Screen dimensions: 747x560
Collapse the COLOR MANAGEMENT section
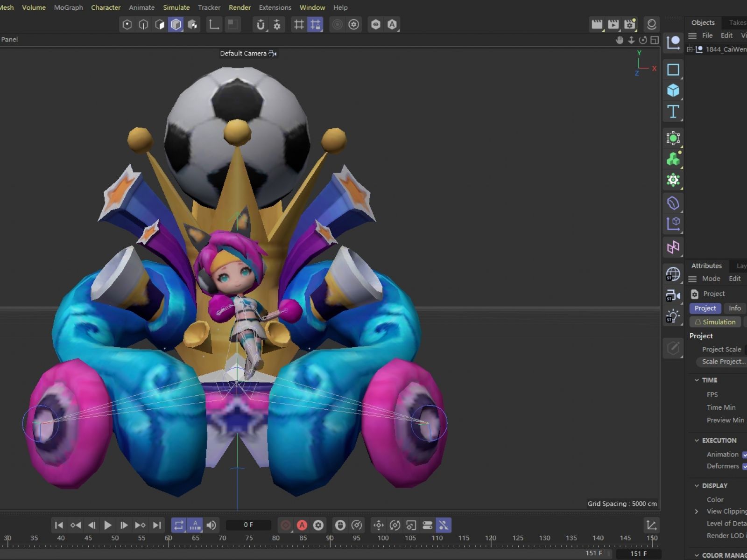[x=697, y=555]
